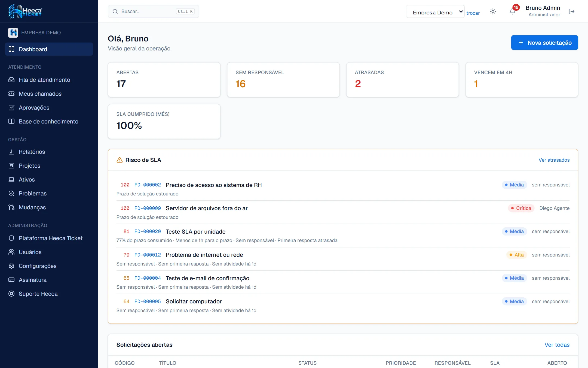The height and width of the screenshot is (368, 588).
Task: Click the Configurações gear icon
Action: tap(11, 266)
